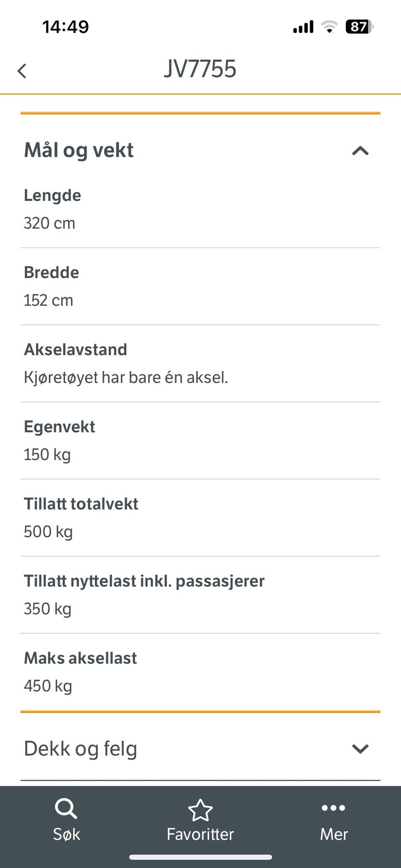Tap the back arrow icon

point(22,71)
